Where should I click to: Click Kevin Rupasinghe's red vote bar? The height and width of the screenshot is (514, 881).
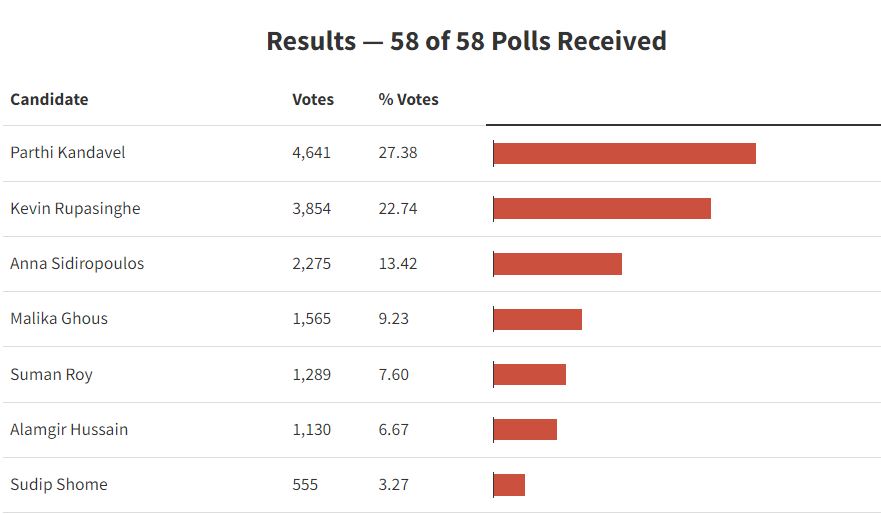click(602, 208)
